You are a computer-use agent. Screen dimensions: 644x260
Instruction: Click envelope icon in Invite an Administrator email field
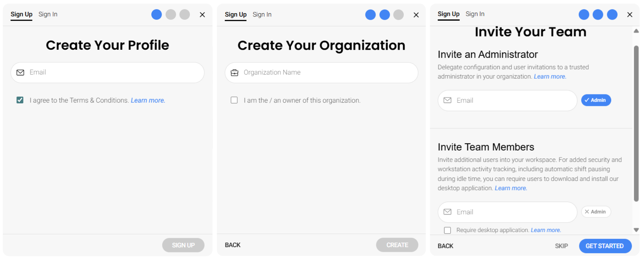(447, 100)
